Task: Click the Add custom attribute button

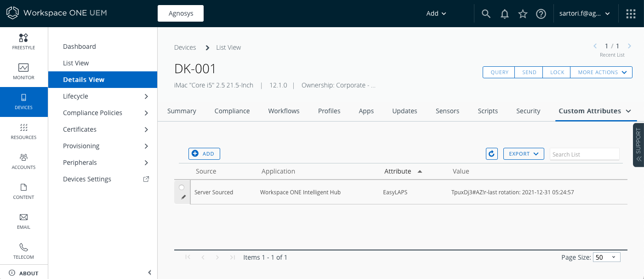Action: tap(204, 154)
